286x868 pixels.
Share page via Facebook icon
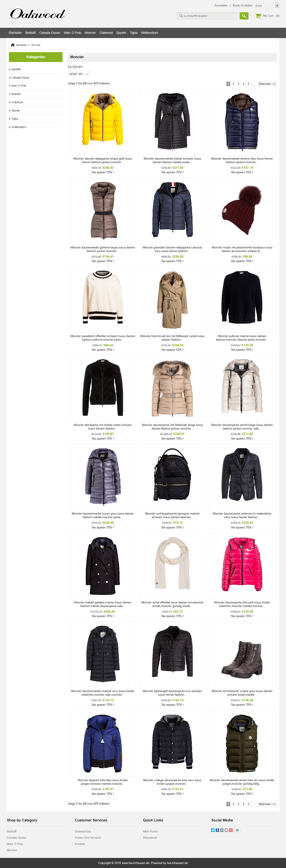click(217, 830)
